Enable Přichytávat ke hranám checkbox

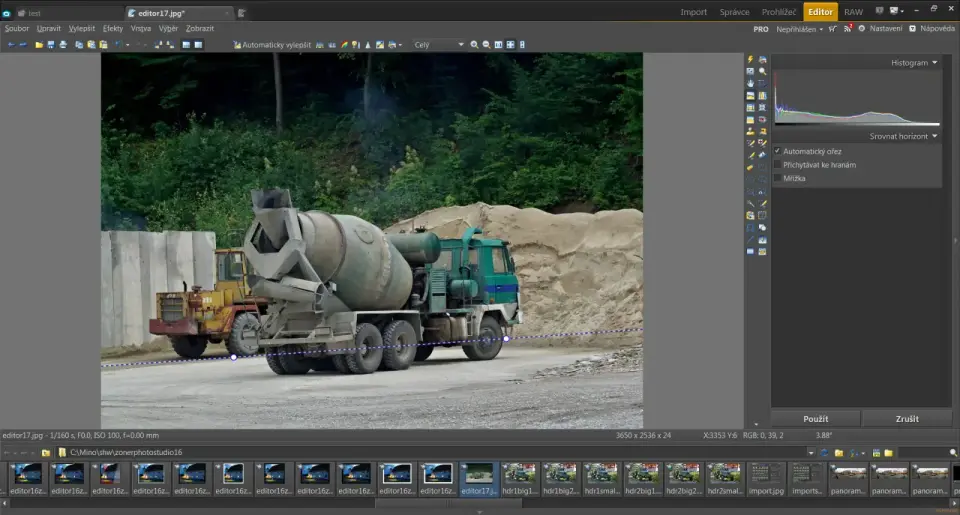click(x=778, y=164)
